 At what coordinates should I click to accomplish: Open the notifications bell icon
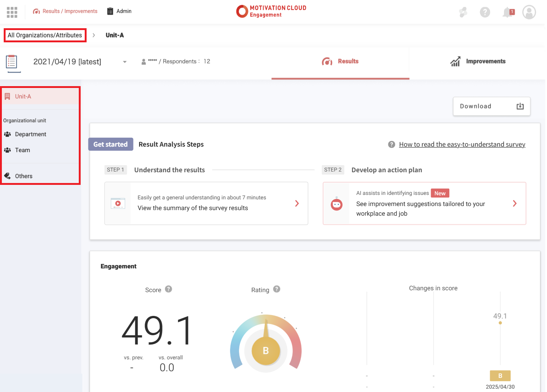507,13
